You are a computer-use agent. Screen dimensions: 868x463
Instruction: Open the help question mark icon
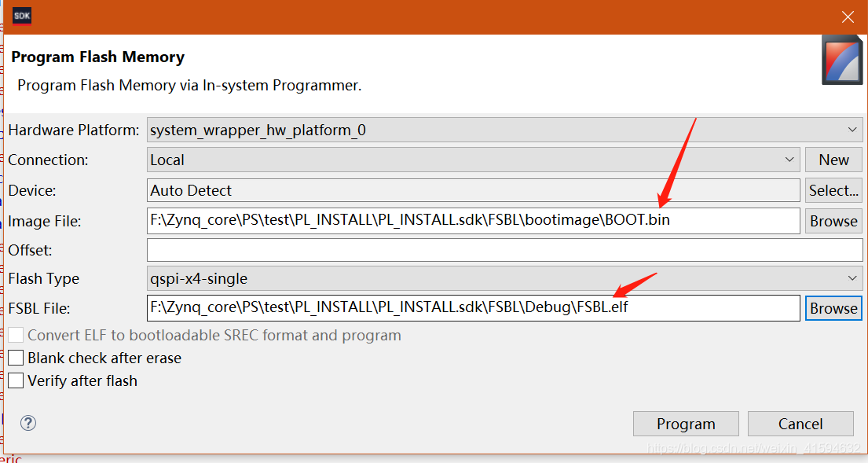(28, 423)
